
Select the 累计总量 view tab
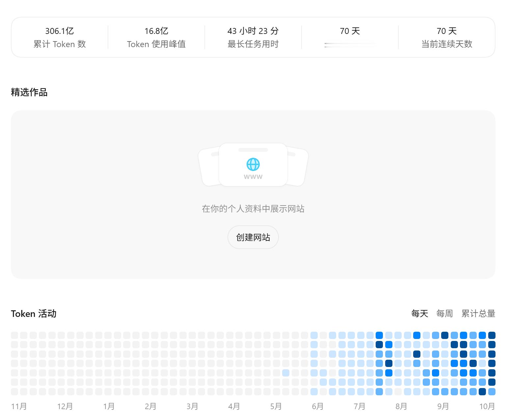click(478, 314)
